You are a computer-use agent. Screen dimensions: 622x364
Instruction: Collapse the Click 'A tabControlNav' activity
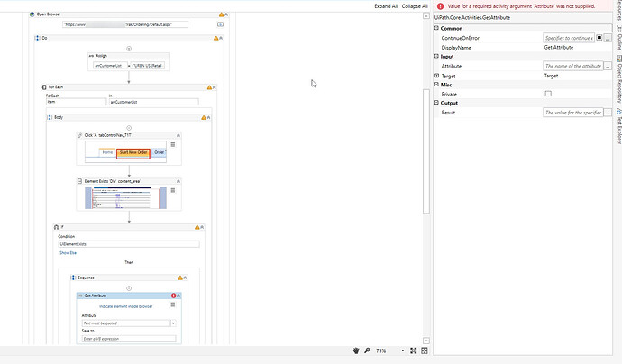point(178,135)
